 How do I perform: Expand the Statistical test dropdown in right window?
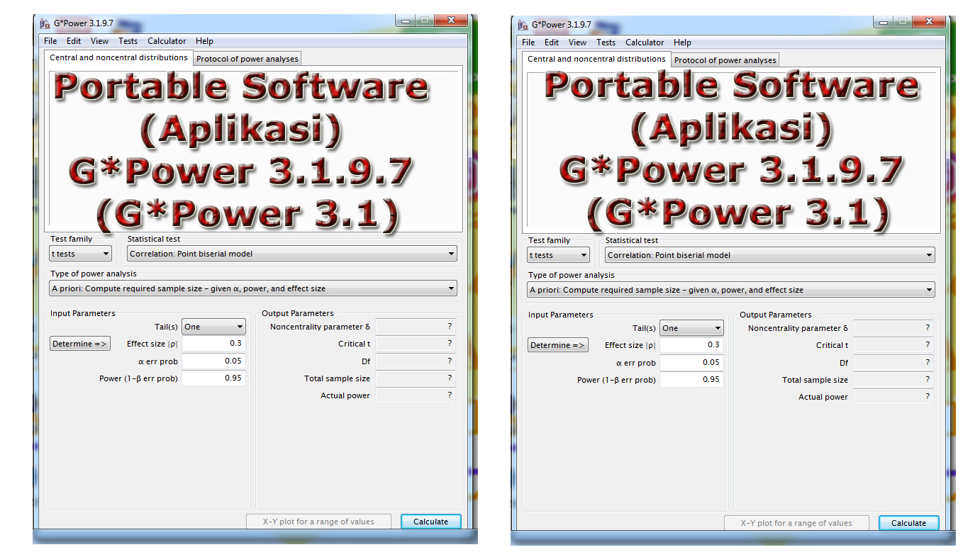770,255
